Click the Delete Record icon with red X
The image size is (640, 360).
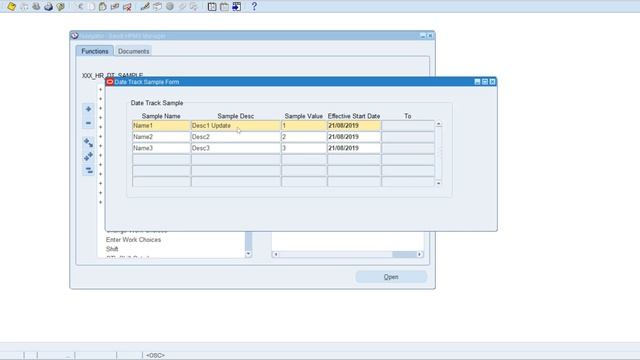point(127,7)
